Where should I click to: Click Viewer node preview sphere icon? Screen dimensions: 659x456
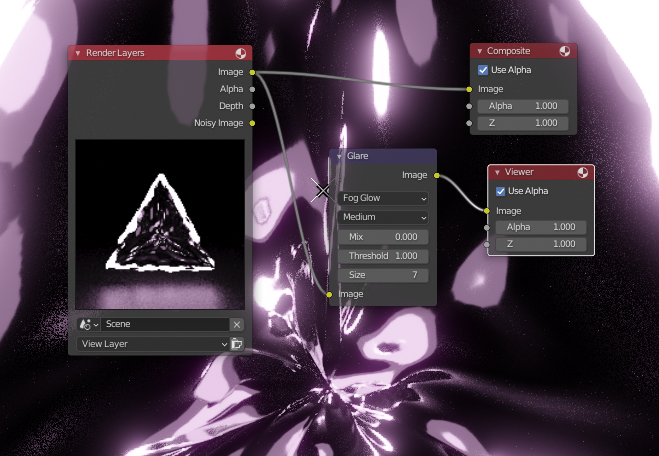583,172
